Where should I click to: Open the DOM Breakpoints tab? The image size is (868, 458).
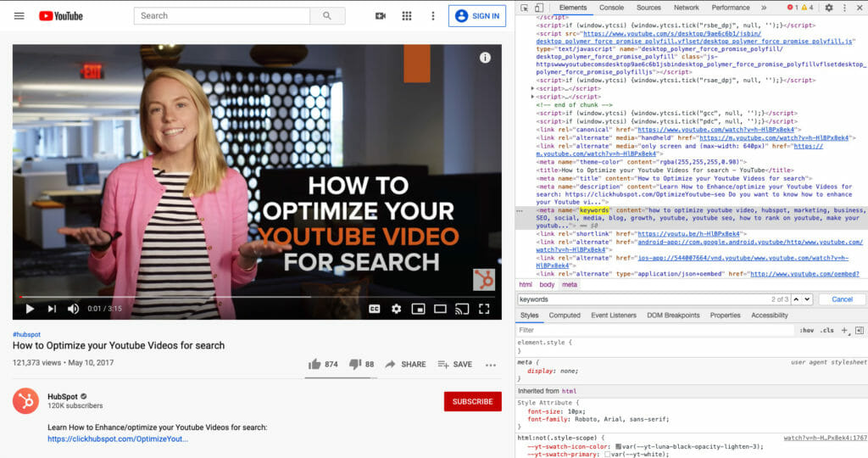tap(673, 316)
